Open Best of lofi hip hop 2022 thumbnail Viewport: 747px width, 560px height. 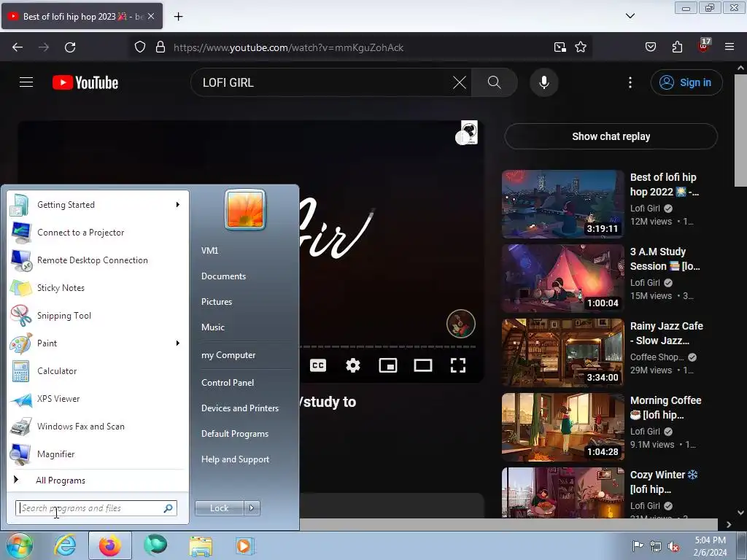[562, 204]
